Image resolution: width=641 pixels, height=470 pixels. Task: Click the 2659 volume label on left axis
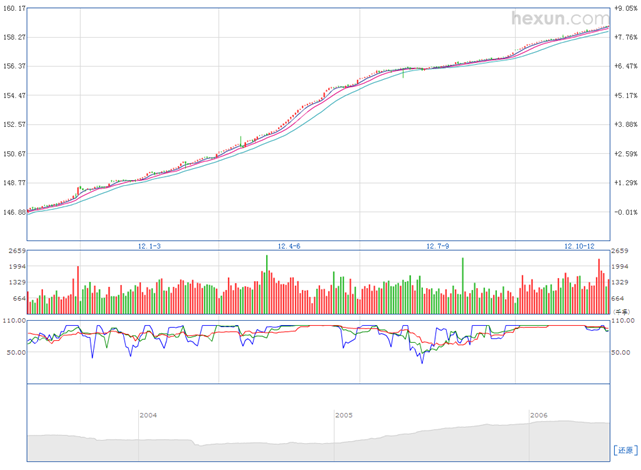point(14,251)
